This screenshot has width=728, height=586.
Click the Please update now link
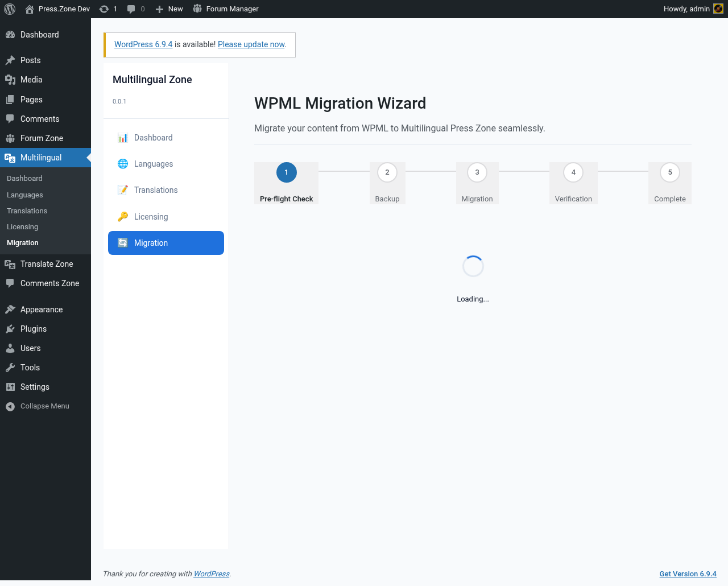tap(251, 44)
